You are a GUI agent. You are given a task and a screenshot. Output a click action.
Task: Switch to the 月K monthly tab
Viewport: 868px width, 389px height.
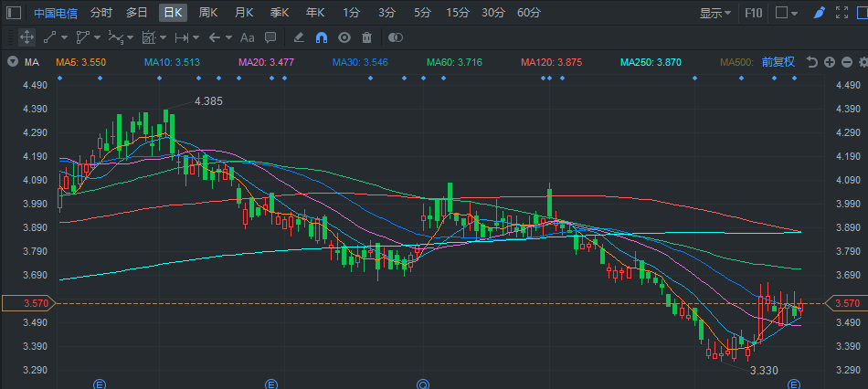(x=244, y=13)
